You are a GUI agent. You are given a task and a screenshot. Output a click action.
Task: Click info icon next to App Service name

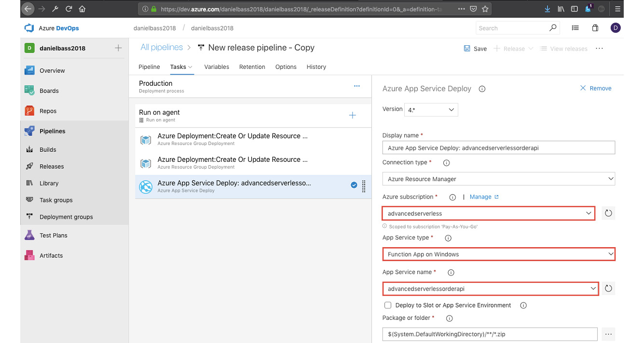pos(451,272)
